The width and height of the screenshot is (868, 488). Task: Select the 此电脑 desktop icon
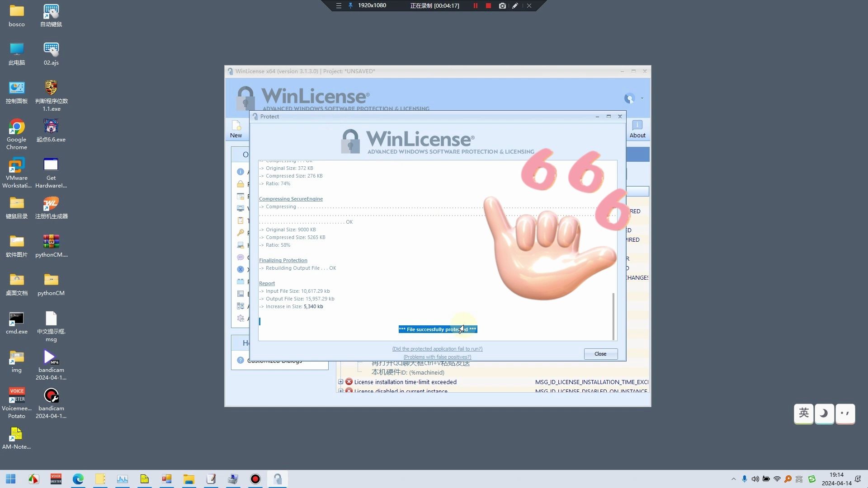click(x=17, y=54)
